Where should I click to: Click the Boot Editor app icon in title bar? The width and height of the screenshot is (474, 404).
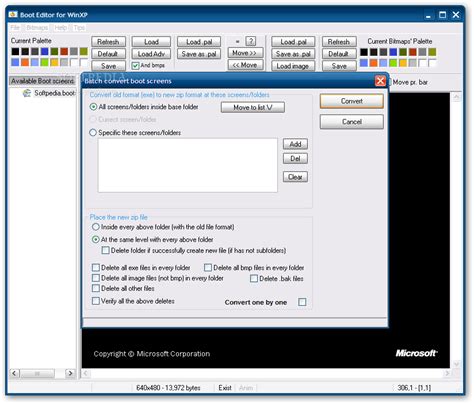13,15
